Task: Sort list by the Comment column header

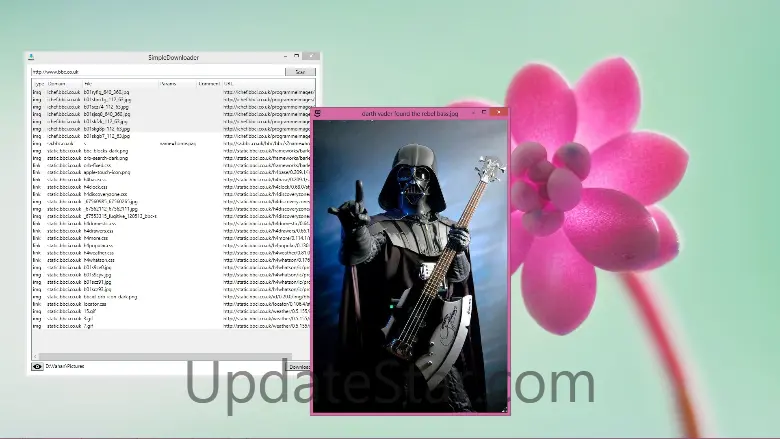Action: coord(209,84)
